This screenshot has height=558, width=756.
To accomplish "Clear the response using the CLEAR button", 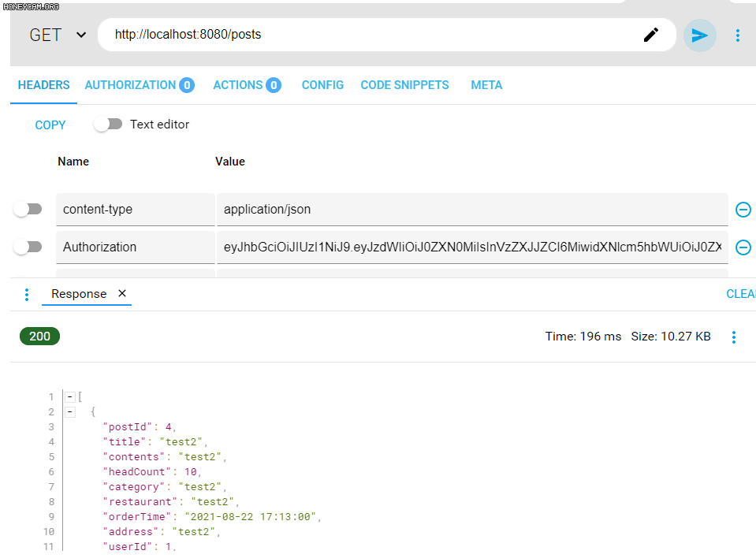I will (x=740, y=294).
